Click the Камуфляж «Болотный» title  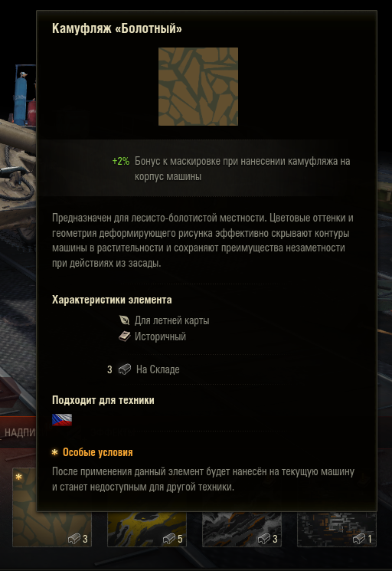click(116, 28)
